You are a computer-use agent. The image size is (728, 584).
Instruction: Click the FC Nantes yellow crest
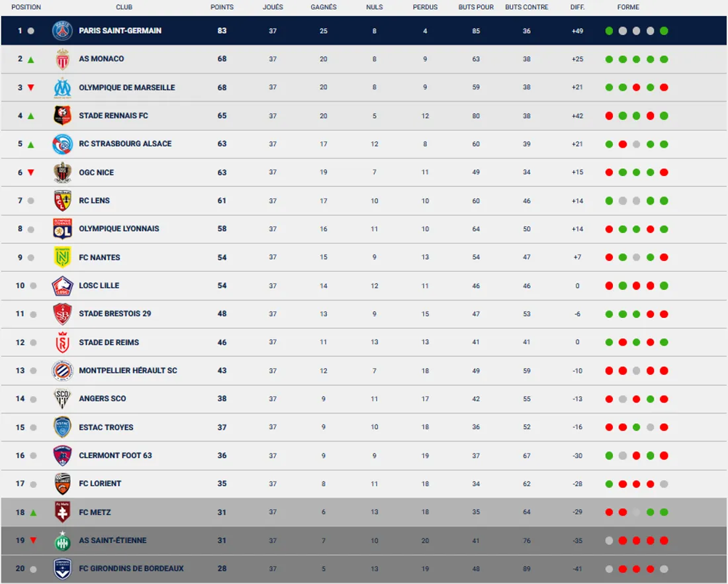click(x=62, y=258)
